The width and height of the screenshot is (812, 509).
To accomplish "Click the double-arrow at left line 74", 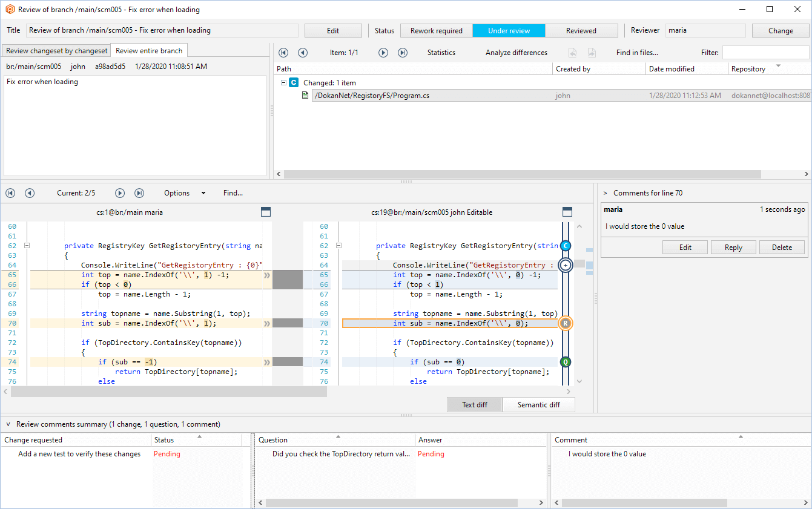I will point(267,362).
